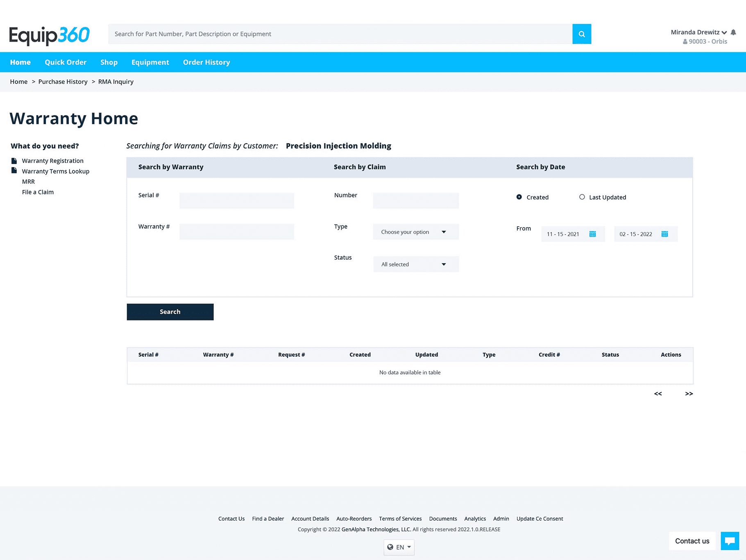Click the From date field 11 - 15 - 2021
The width and height of the screenshot is (746, 560).
click(x=573, y=234)
